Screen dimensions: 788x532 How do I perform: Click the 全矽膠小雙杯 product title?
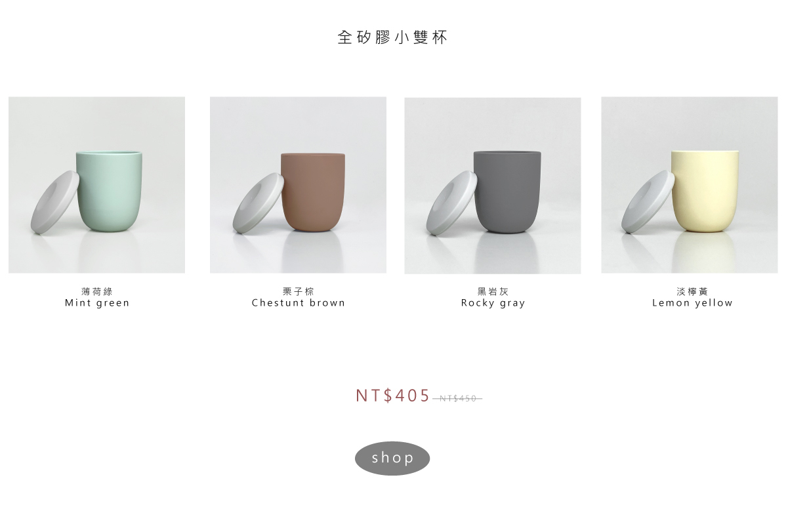tap(392, 37)
